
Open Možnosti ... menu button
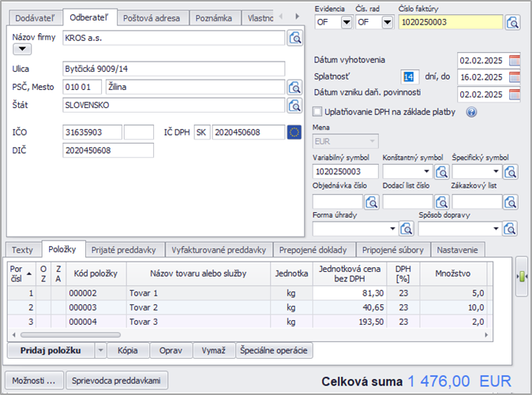tap(34, 381)
